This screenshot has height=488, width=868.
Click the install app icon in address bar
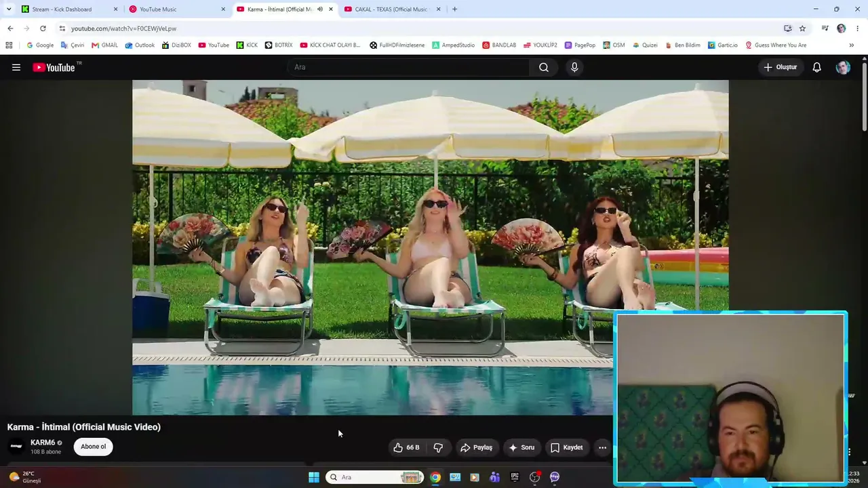point(787,28)
